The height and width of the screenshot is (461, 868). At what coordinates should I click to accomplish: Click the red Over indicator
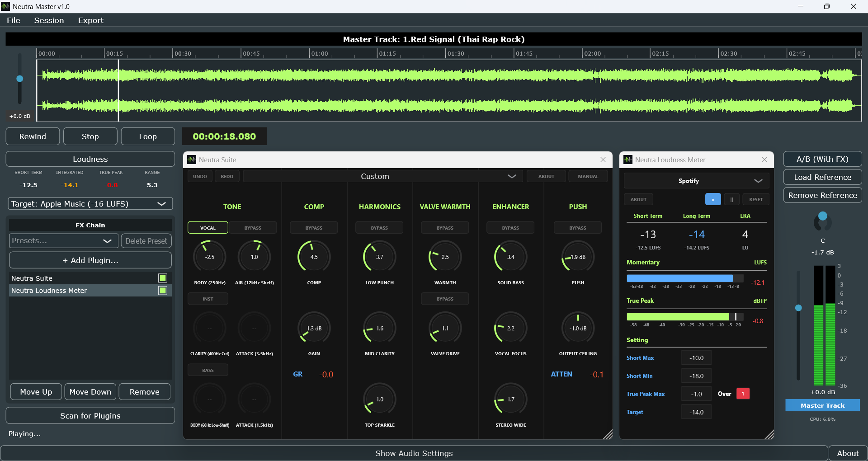pos(743,394)
